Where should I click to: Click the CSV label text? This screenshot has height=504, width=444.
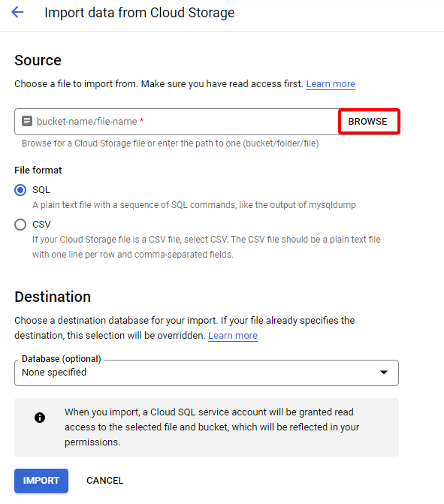(41, 225)
